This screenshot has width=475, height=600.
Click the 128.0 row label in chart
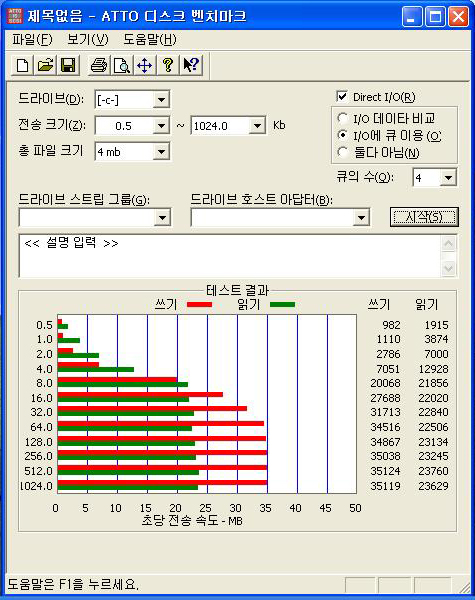coord(38,442)
